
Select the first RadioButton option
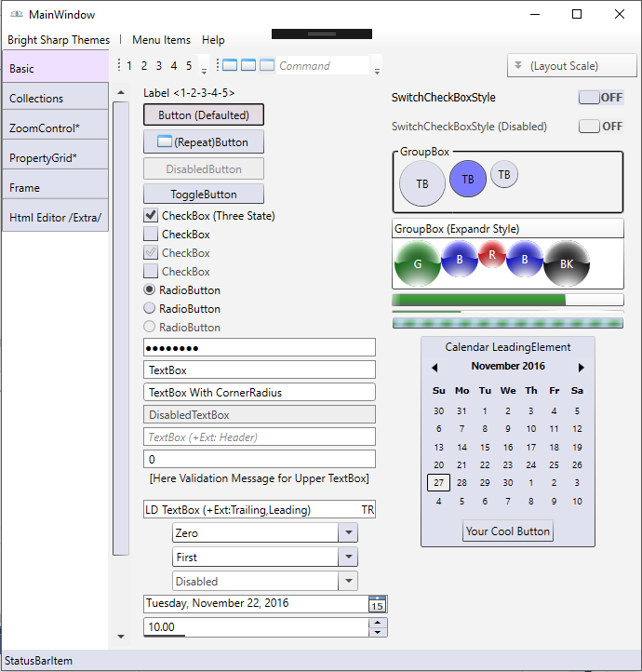150,290
